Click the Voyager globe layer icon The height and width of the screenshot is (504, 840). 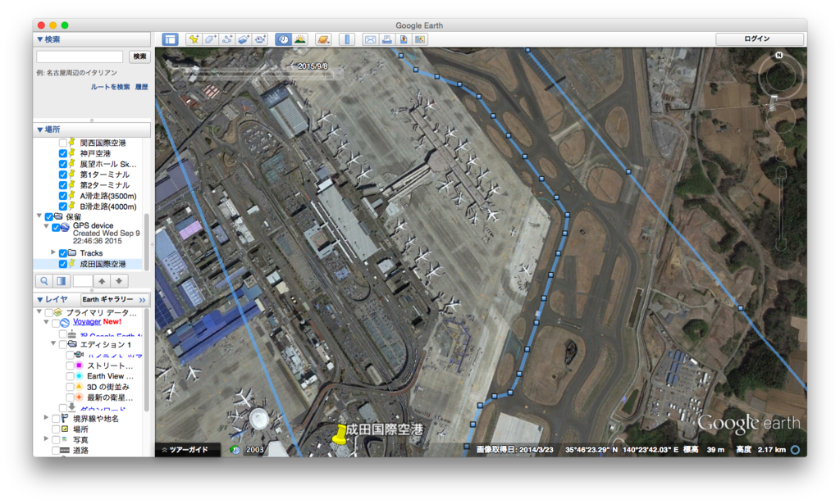click(65, 323)
